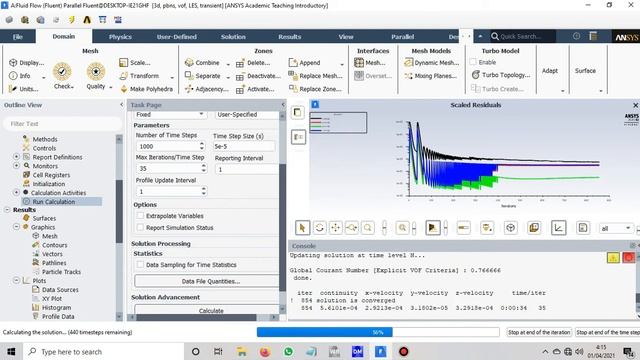Switch to the Solution ribbon tab
The image size is (640, 360).
click(x=233, y=36)
